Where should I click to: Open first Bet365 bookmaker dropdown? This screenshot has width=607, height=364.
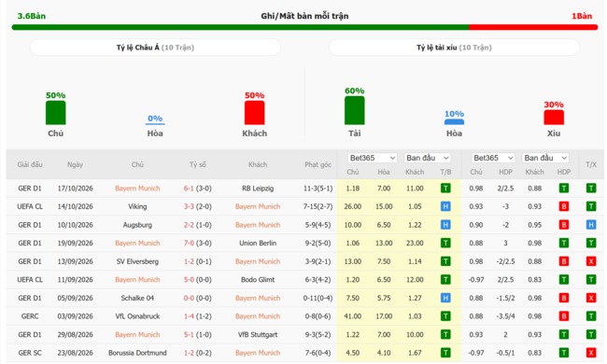(372, 158)
